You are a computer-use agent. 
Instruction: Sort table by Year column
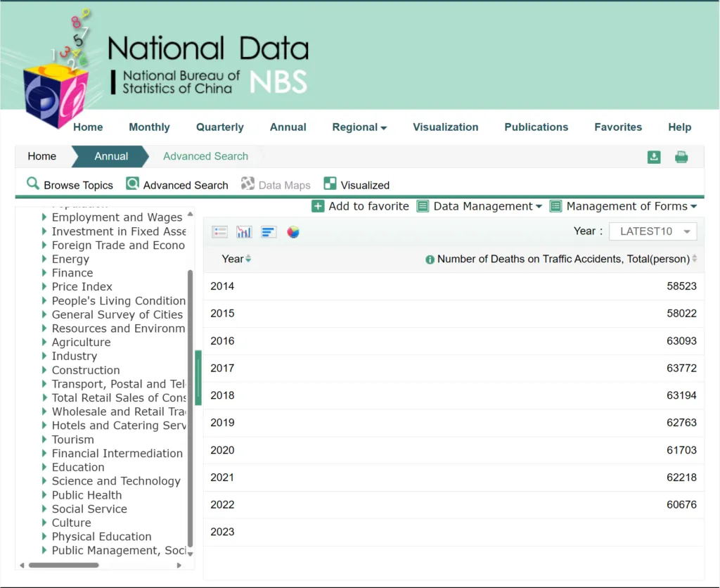[x=248, y=259]
